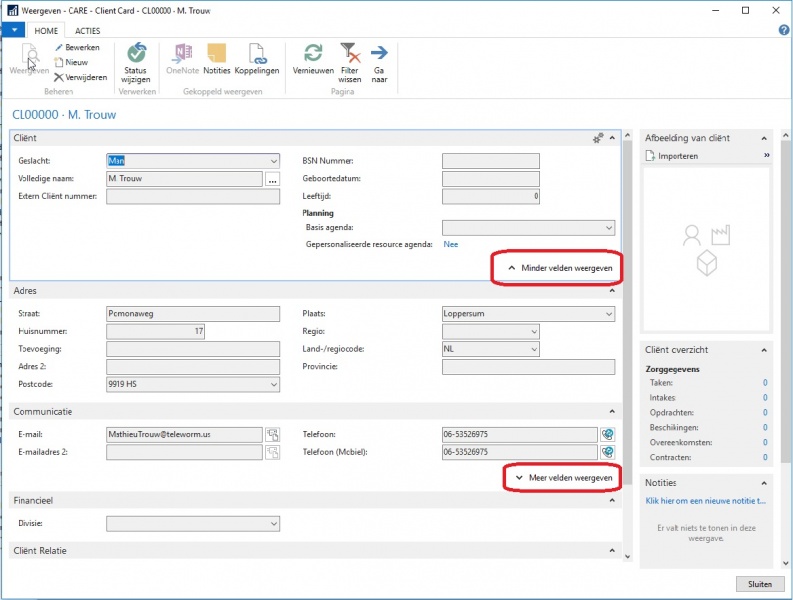The width and height of the screenshot is (793, 600).
Task: Open Basis agenda dropdown
Action: click(x=609, y=228)
